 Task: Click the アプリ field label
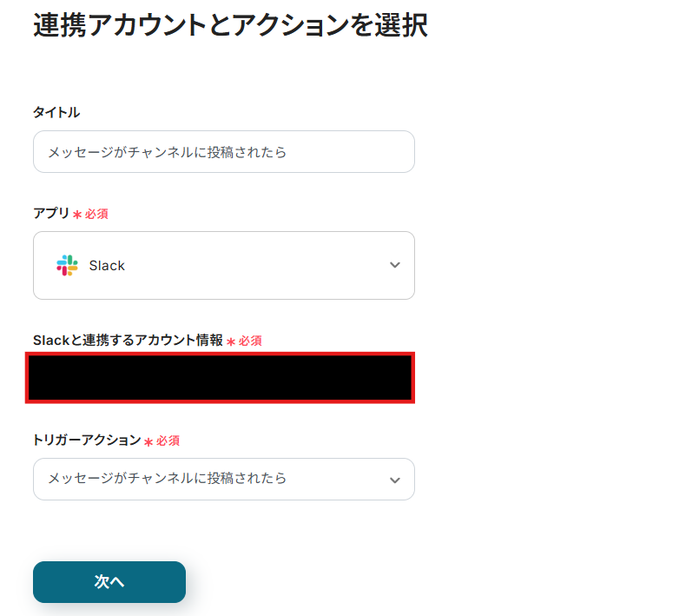click(50, 214)
